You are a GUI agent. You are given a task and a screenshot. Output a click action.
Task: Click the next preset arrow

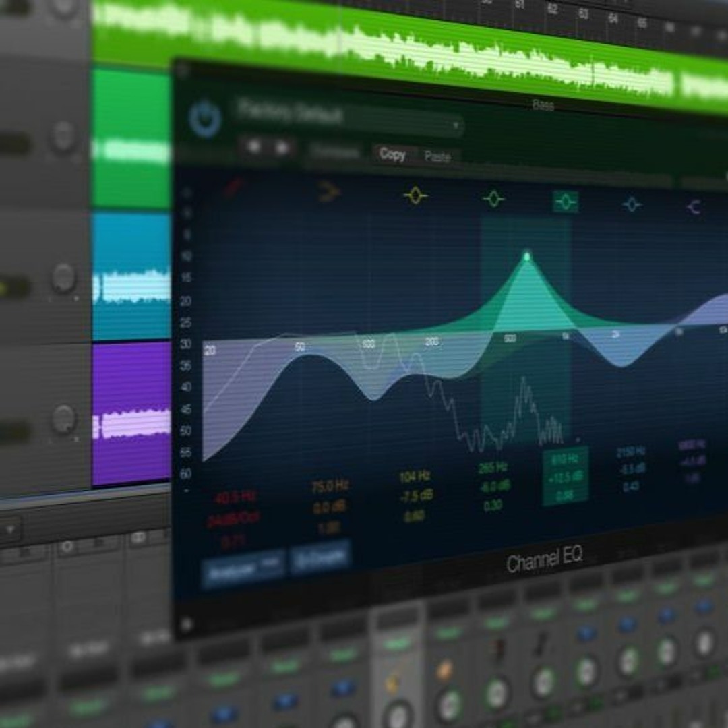coord(283,148)
